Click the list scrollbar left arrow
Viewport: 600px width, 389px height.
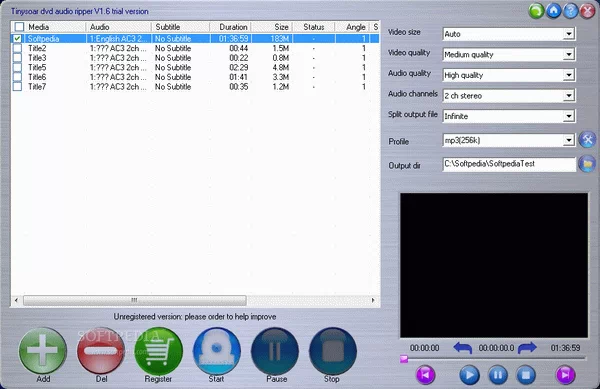[16, 300]
